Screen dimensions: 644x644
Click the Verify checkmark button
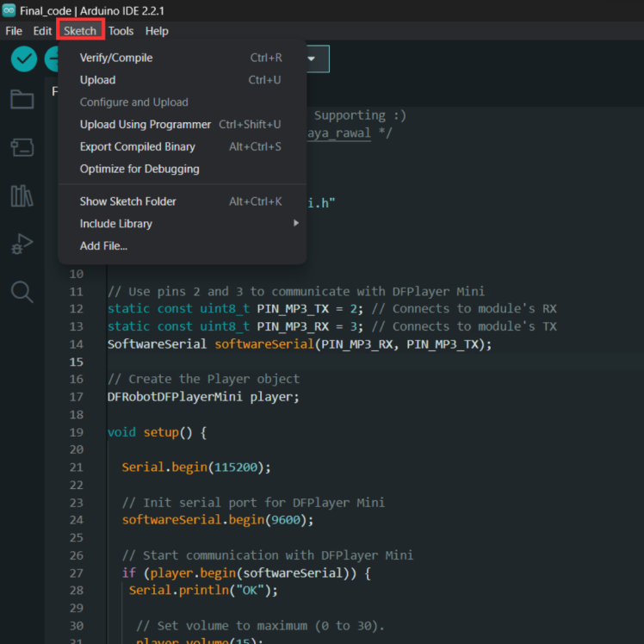[24, 59]
